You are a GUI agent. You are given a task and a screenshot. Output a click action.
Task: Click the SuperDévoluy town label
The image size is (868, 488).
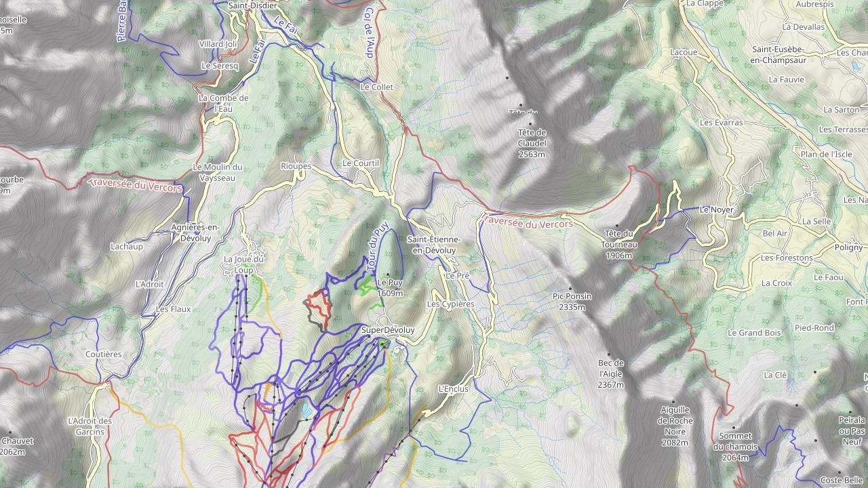(x=388, y=330)
